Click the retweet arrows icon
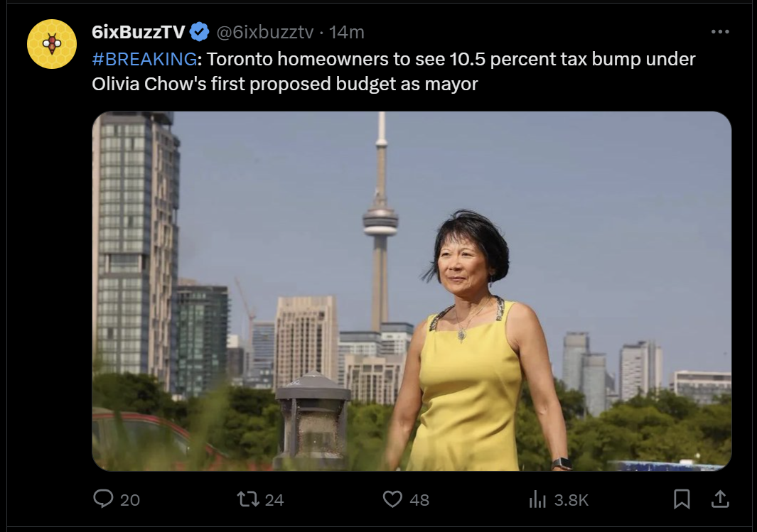Image resolution: width=757 pixels, height=532 pixels. 248,499
